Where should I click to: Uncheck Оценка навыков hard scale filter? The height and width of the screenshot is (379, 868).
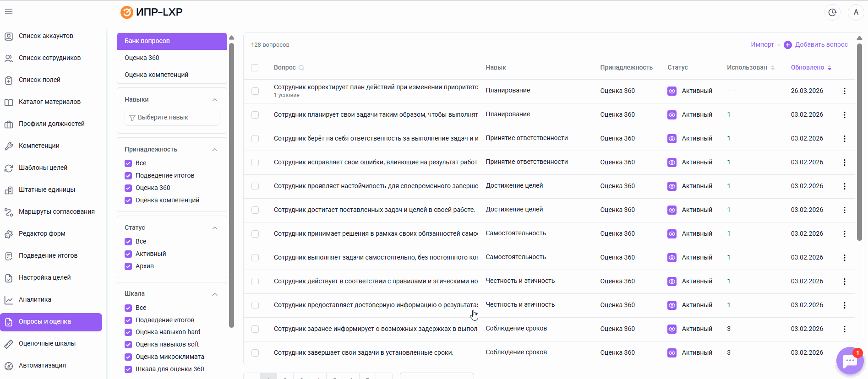128,332
